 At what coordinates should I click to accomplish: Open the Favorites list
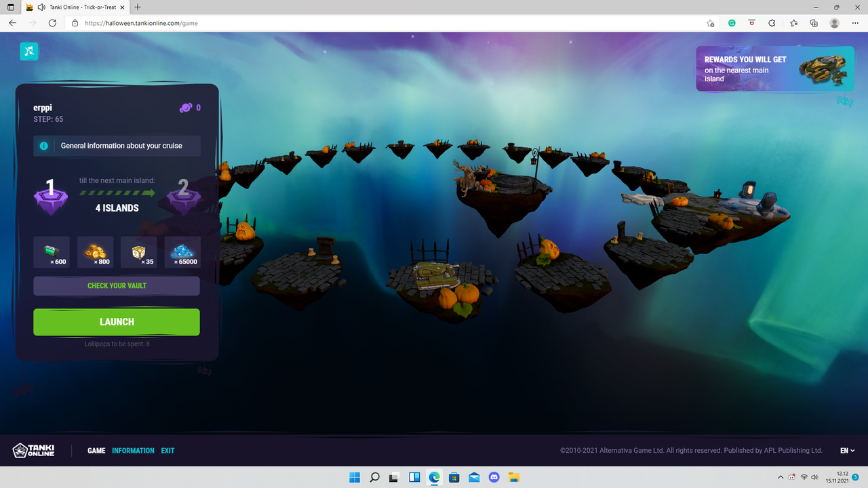793,23
